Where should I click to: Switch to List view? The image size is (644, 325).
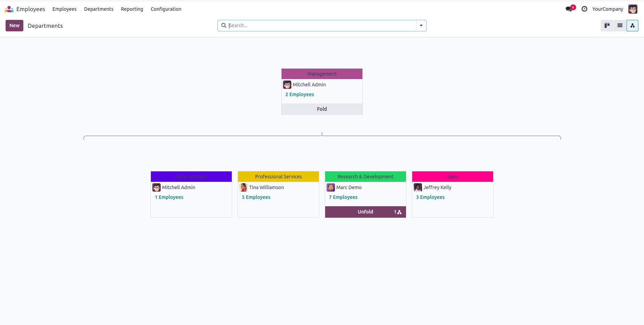pyautogui.click(x=620, y=25)
